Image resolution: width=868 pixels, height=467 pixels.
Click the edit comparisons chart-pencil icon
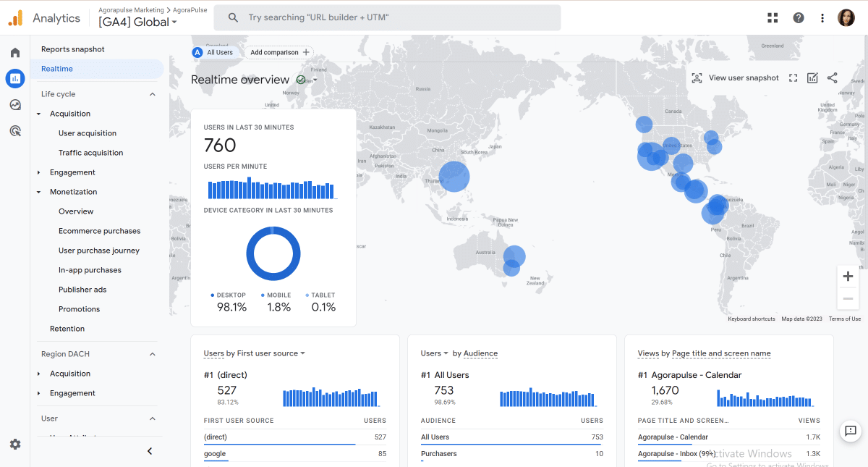click(x=812, y=78)
